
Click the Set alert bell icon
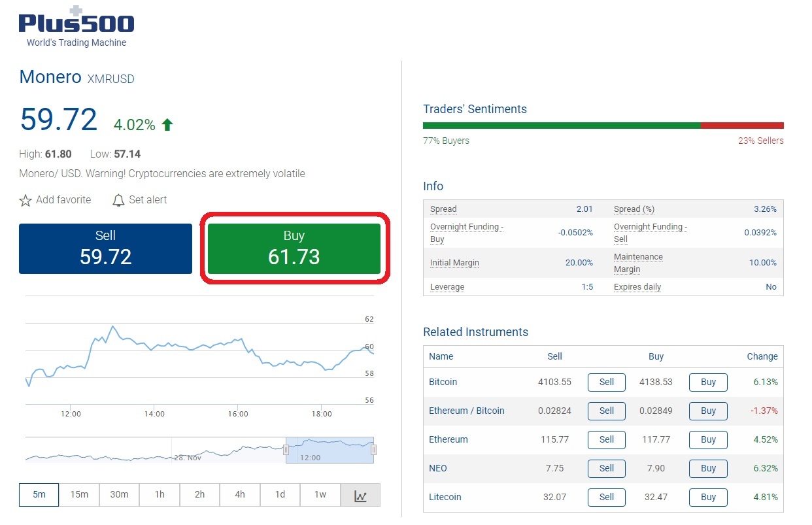(x=118, y=201)
